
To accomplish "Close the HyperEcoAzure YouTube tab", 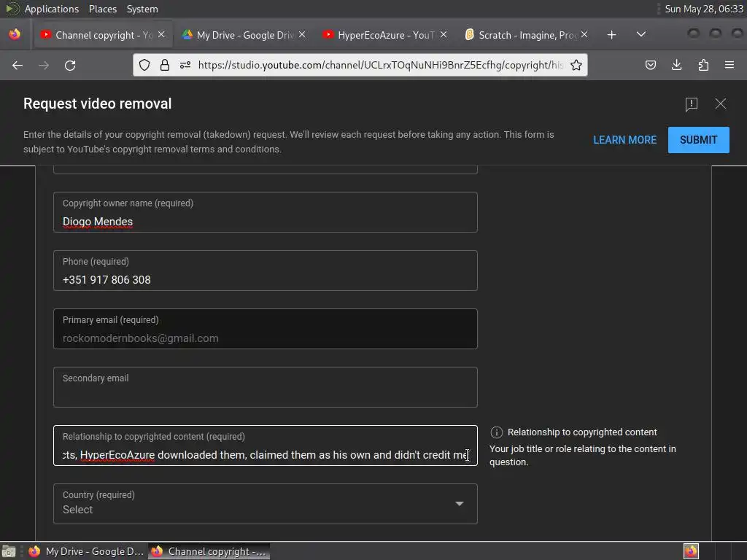I will pos(443,35).
